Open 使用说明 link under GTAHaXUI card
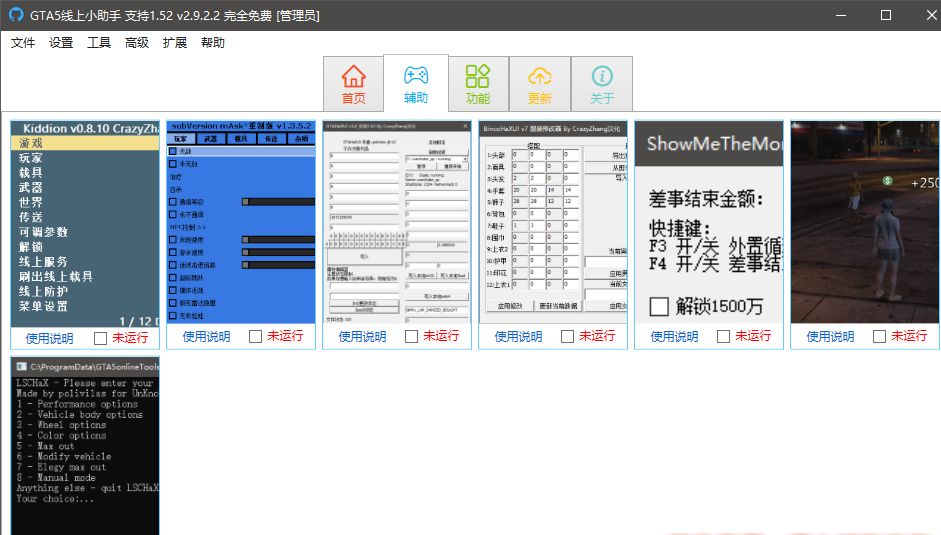Screen dimensions: 941x535 [362, 336]
